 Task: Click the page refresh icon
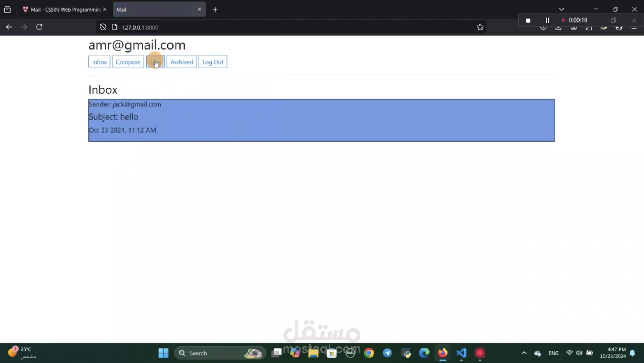pos(39,27)
